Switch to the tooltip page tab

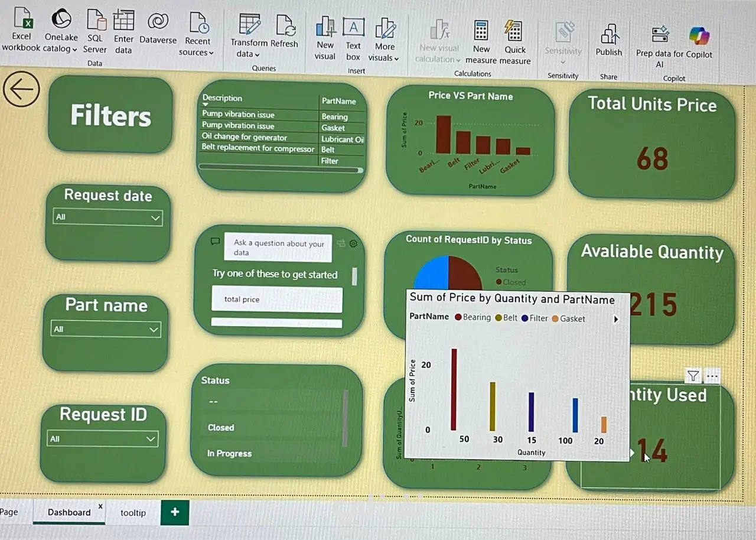point(133,513)
